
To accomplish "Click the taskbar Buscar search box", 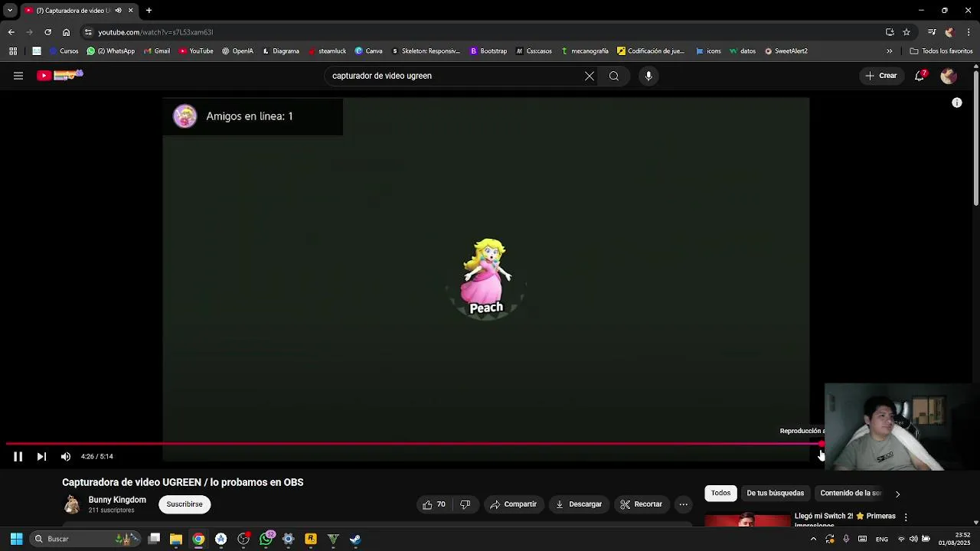I will pyautogui.click(x=84, y=539).
